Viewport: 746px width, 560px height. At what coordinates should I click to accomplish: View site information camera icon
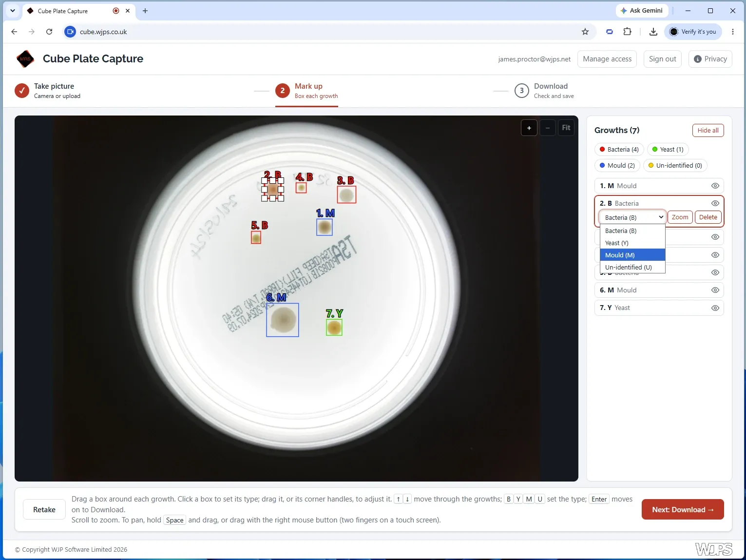pyautogui.click(x=70, y=32)
